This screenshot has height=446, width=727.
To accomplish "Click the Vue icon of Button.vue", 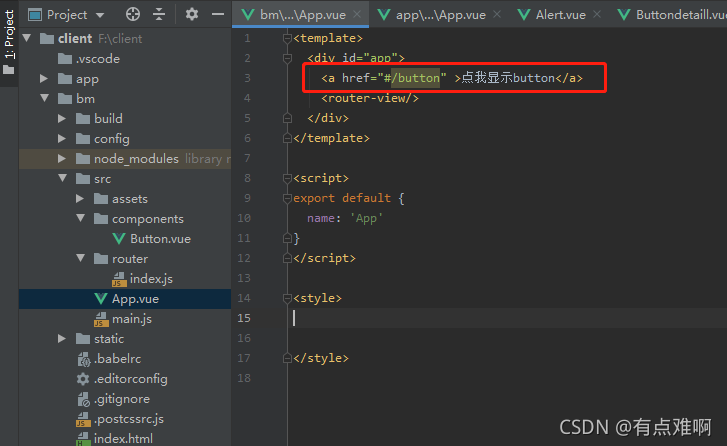I will (119, 239).
